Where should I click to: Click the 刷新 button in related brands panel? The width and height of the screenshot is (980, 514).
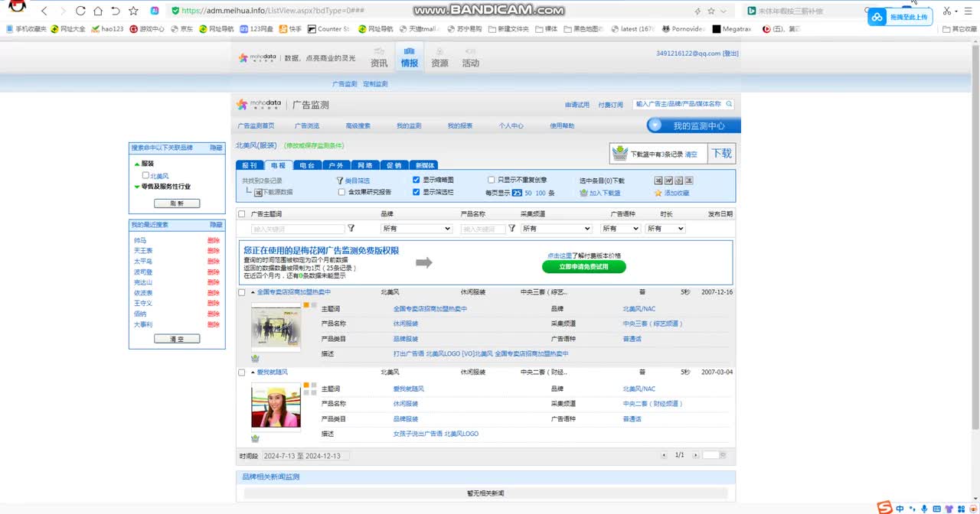click(x=177, y=203)
